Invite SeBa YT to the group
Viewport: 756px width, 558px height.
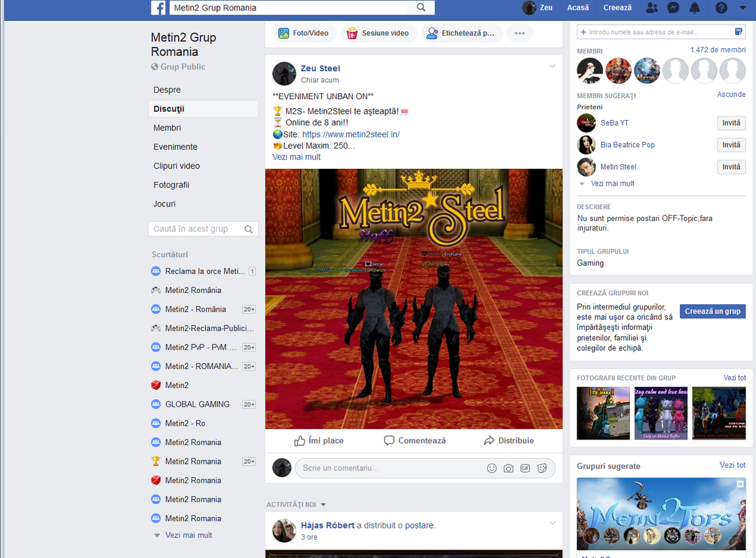[x=731, y=123]
